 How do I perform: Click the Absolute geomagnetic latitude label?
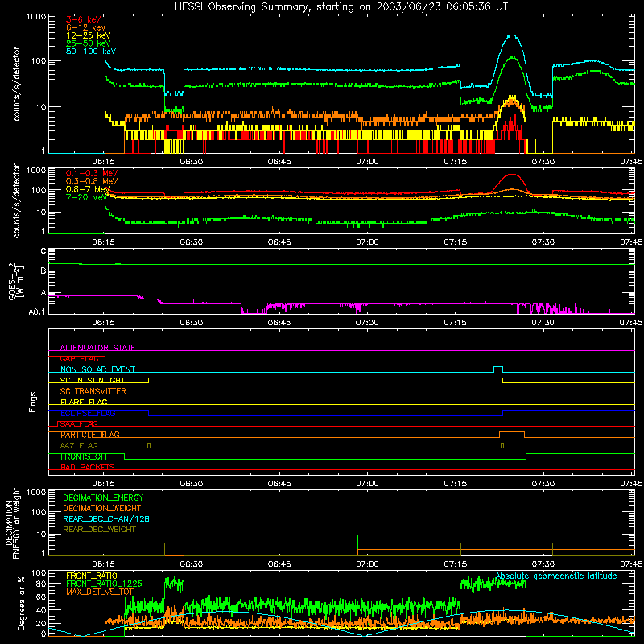[x=556, y=576]
